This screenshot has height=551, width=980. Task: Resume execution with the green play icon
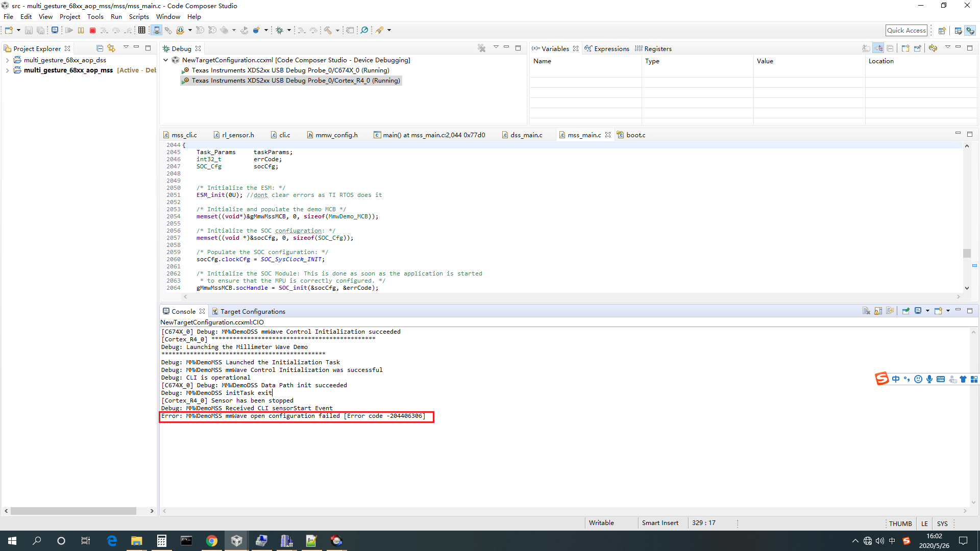pos(69,30)
